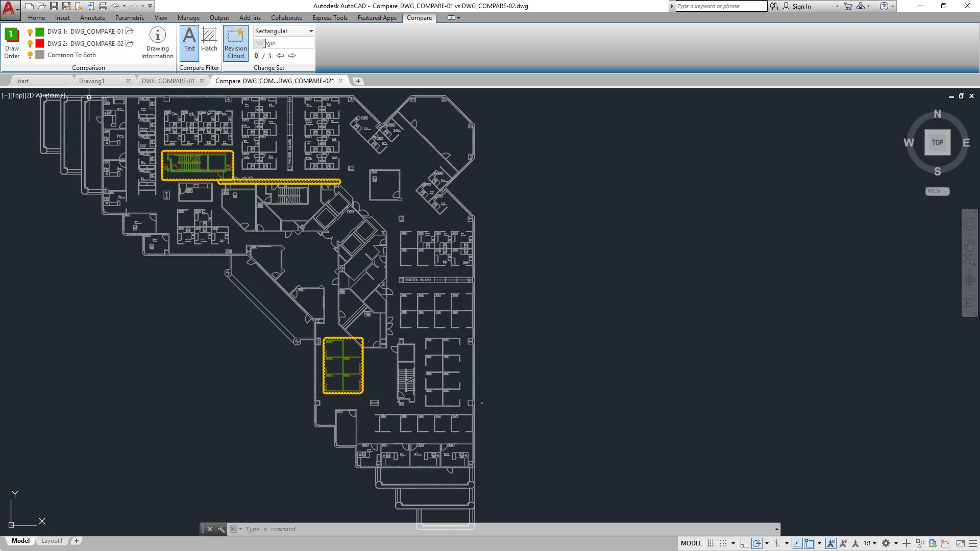Toggle Common To Both visibility lightbulb
980x551 pixels.
pos(30,55)
